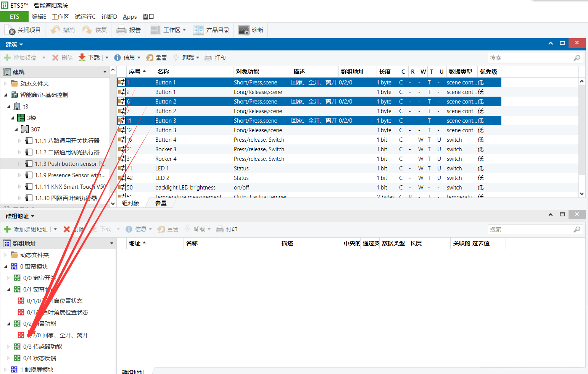Launch the Diagnostics (诊断) toolbar tool
The width and height of the screenshot is (588, 374).
(x=243, y=30)
